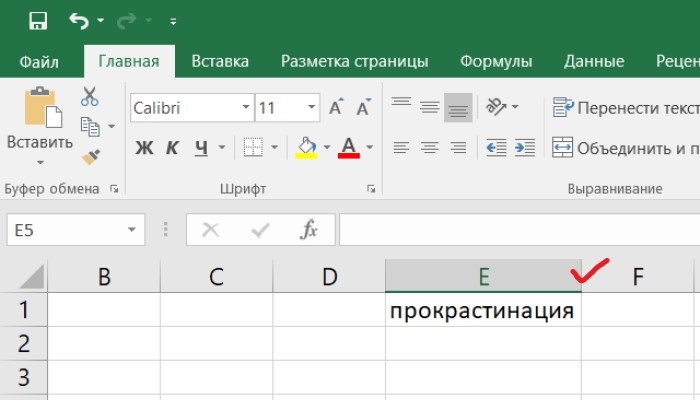The image size is (700, 400).
Task: Select column D header
Action: coord(329,276)
